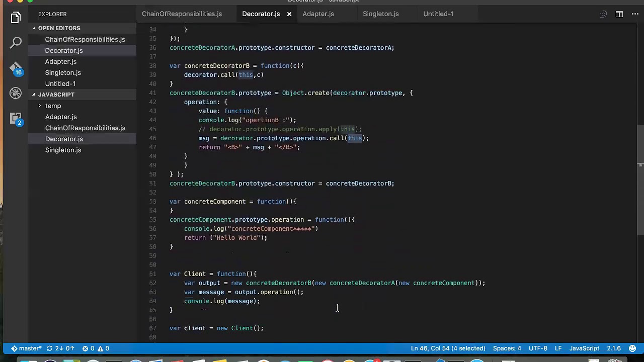Viewport: 644px width, 362px height.
Task: Switch to the ChainOfResponsibilities.js tab
Action: pos(182,14)
